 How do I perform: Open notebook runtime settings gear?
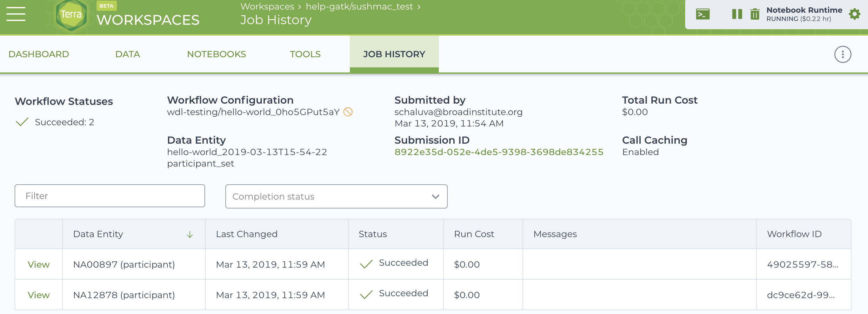[x=855, y=14]
